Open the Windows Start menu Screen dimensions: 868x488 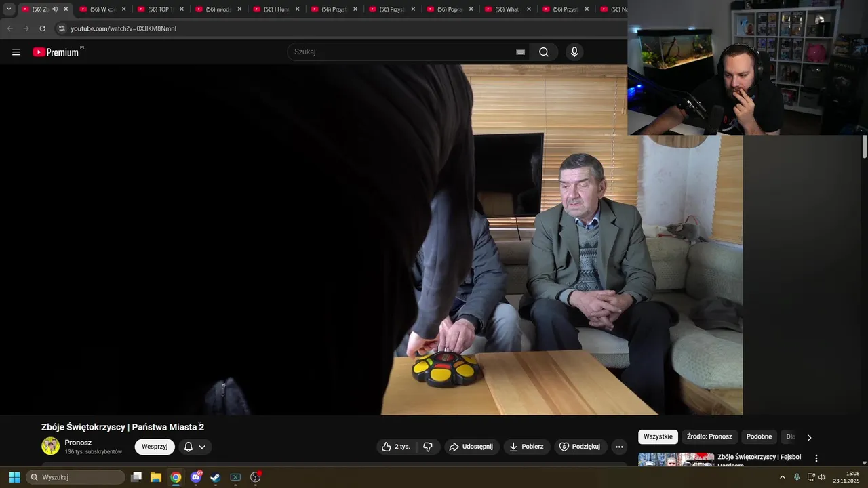click(x=14, y=477)
